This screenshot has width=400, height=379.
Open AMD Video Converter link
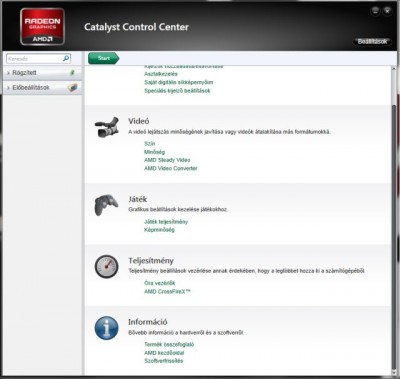(171, 168)
